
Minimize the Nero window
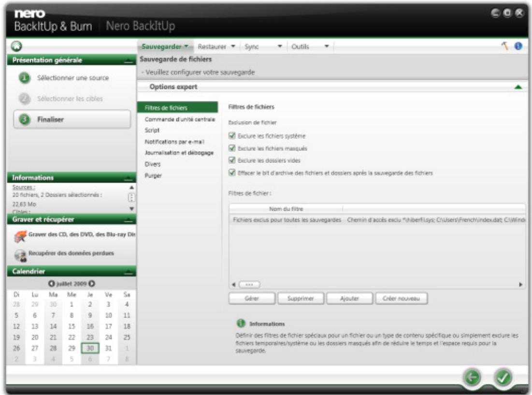496,13
